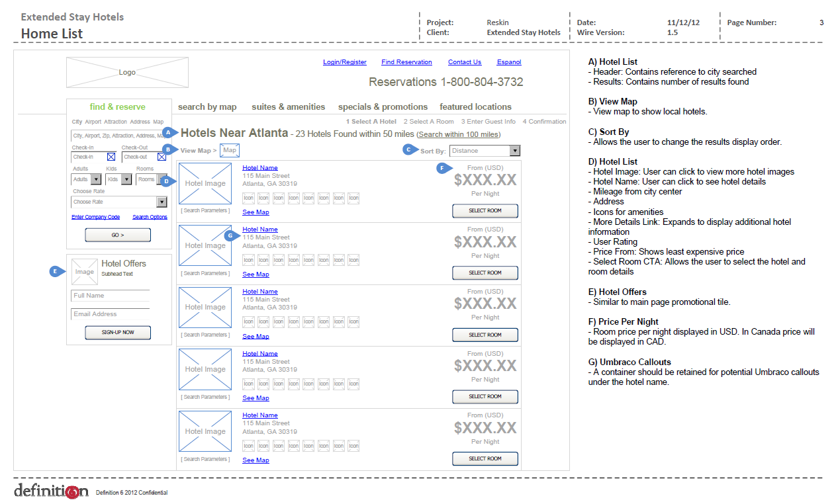838x504 pixels.
Task: Click SELECT ROOM for the third hotel
Action: [x=485, y=335]
